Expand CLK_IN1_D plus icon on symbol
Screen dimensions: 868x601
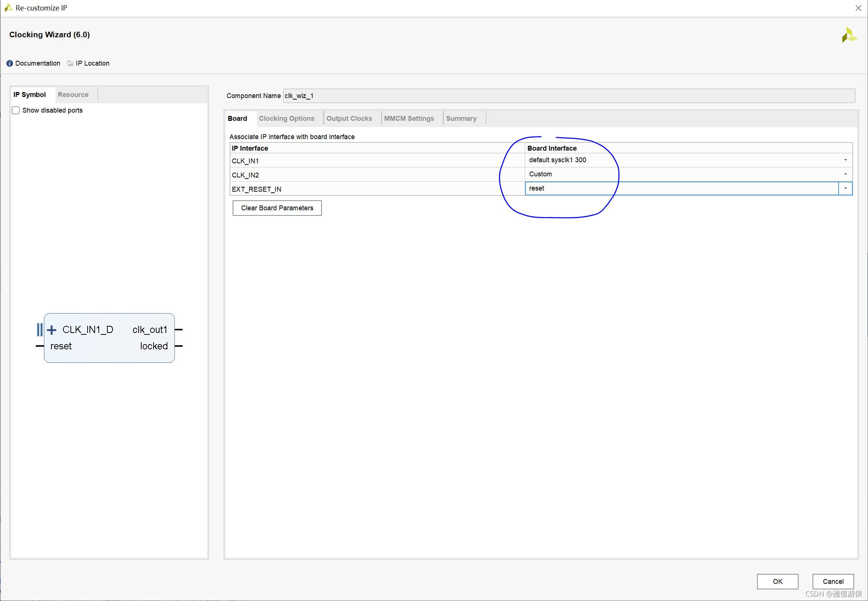51,330
